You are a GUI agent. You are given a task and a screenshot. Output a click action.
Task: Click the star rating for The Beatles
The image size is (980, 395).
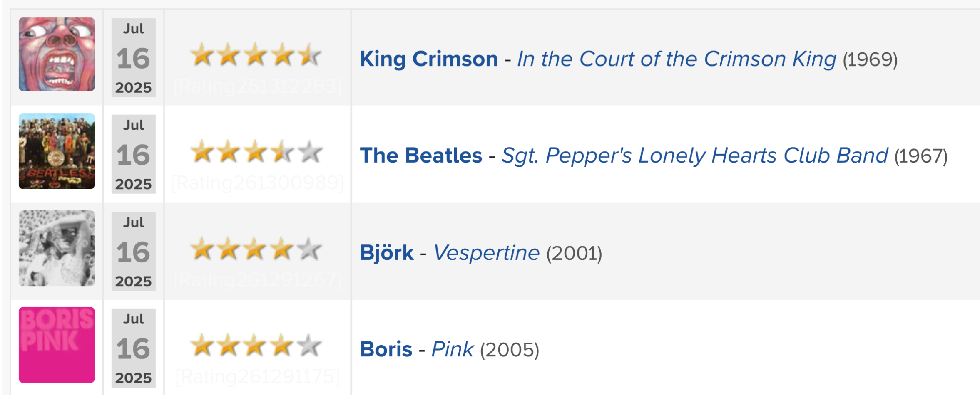point(256,152)
